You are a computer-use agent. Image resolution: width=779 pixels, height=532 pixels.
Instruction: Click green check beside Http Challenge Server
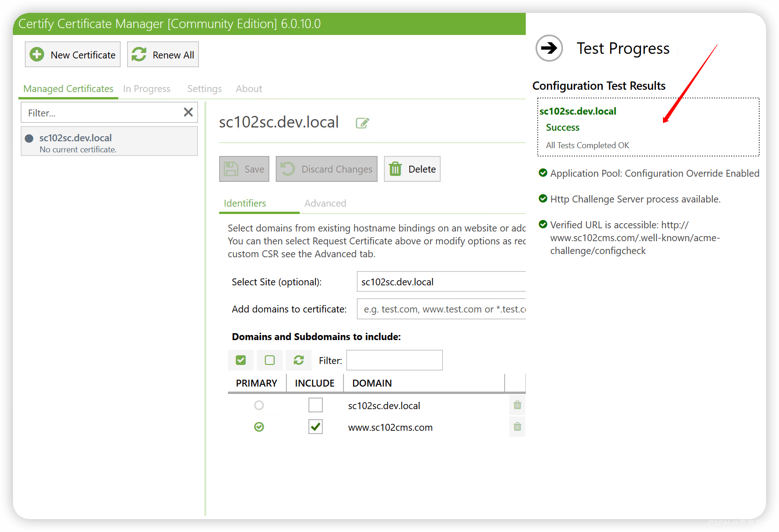pyautogui.click(x=543, y=199)
